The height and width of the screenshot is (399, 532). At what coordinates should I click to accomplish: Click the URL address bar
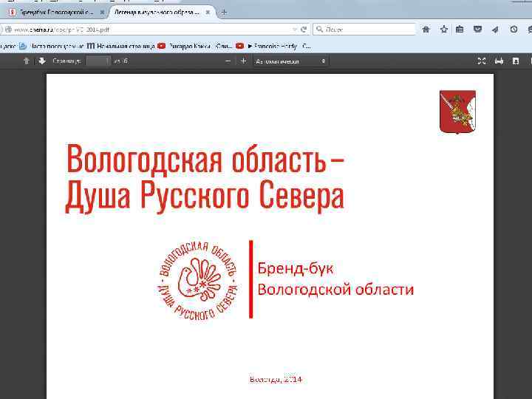(149, 30)
